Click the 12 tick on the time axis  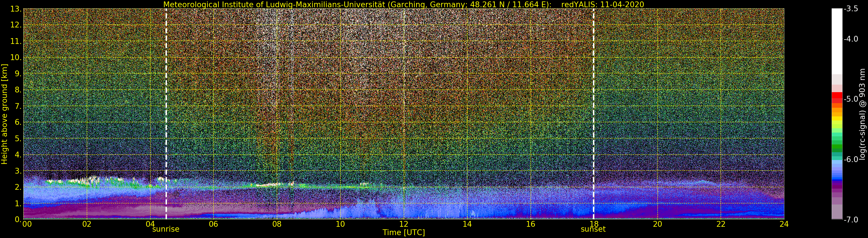pos(403,224)
